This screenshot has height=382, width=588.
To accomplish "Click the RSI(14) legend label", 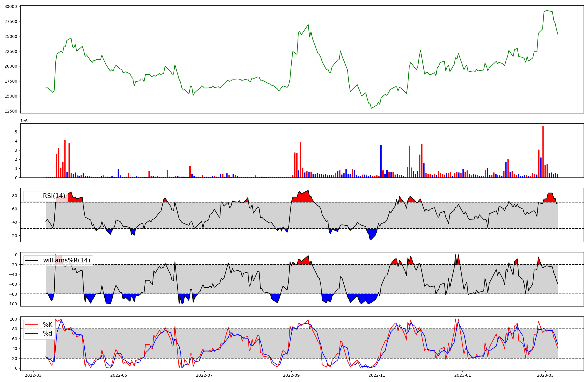I will click(54, 196).
